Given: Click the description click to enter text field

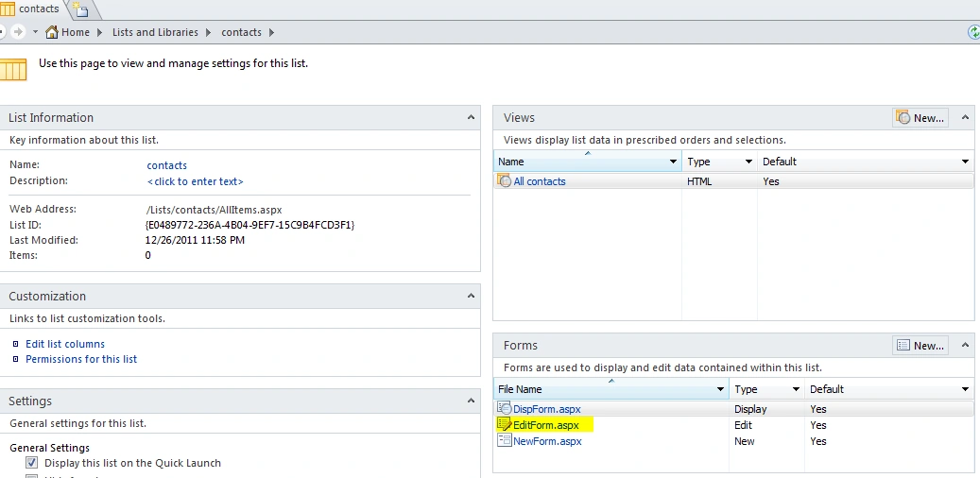Looking at the screenshot, I should [x=195, y=181].
